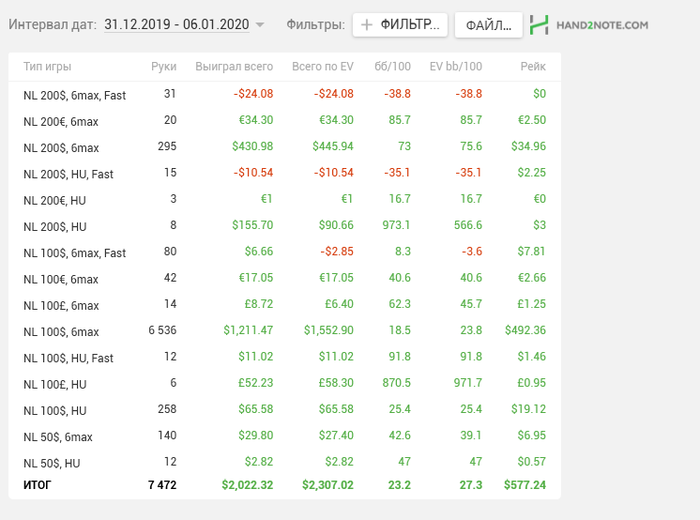700x520 pixels.
Task: Select the NL 100$, 6max row
Action: pyautogui.click(x=284, y=331)
